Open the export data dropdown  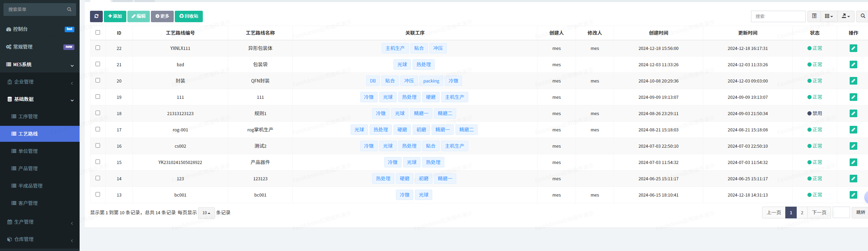click(x=846, y=16)
